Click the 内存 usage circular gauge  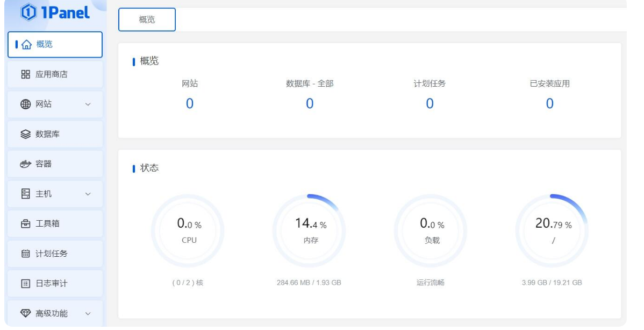(310, 231)
